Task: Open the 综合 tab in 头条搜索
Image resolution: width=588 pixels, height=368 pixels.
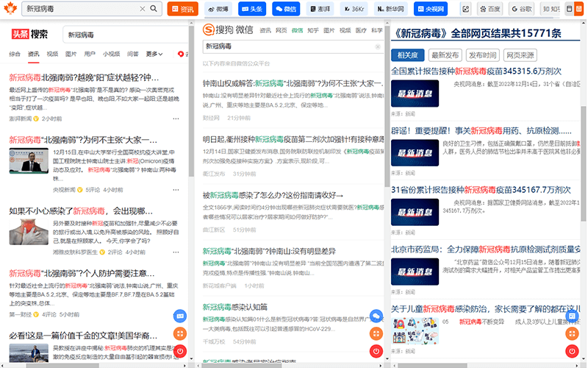Action: point(15,54)
